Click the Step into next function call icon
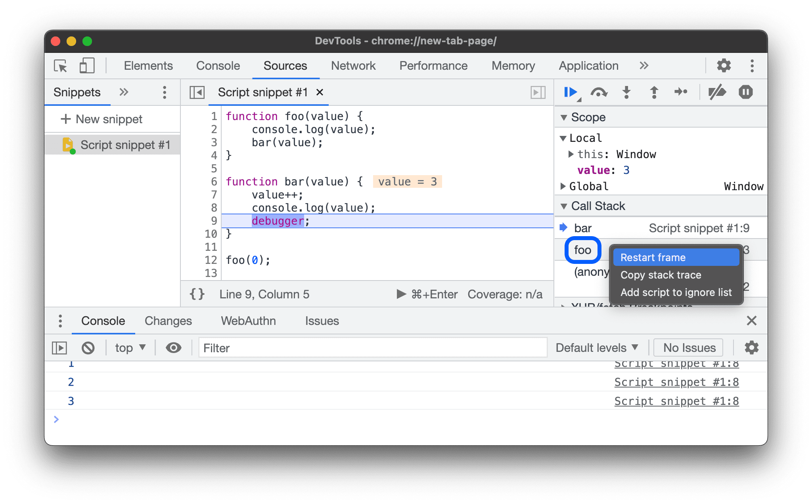The width and height of the screenshot is (812, 504). (626, 92)
